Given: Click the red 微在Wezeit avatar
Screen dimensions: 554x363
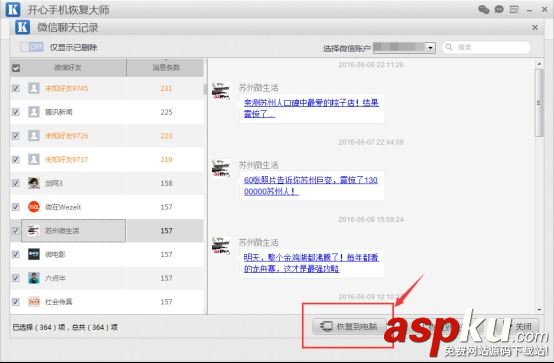Looking at the screenshot, I should tap(34, 207).
